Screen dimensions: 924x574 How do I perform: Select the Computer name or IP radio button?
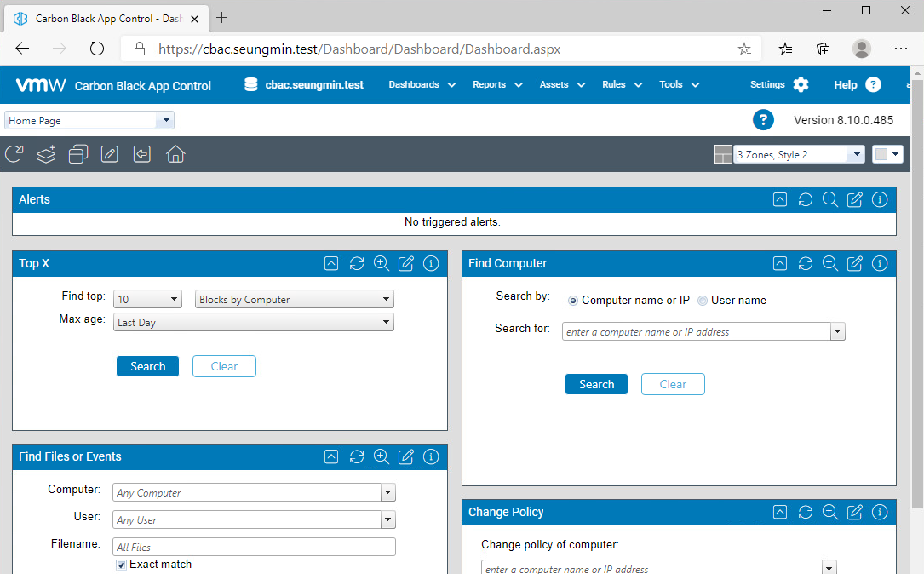[573, 301]
